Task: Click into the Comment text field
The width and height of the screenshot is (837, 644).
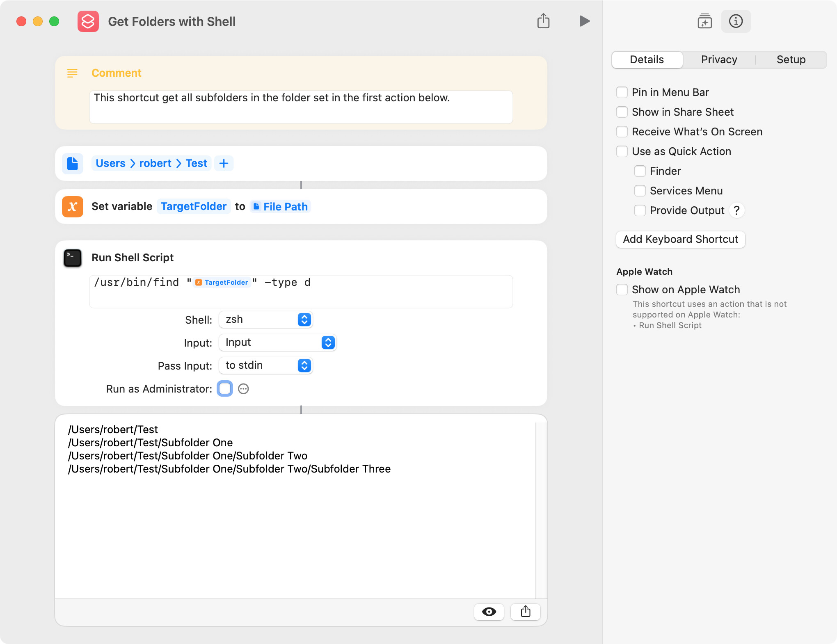Action: pos(301,107)
